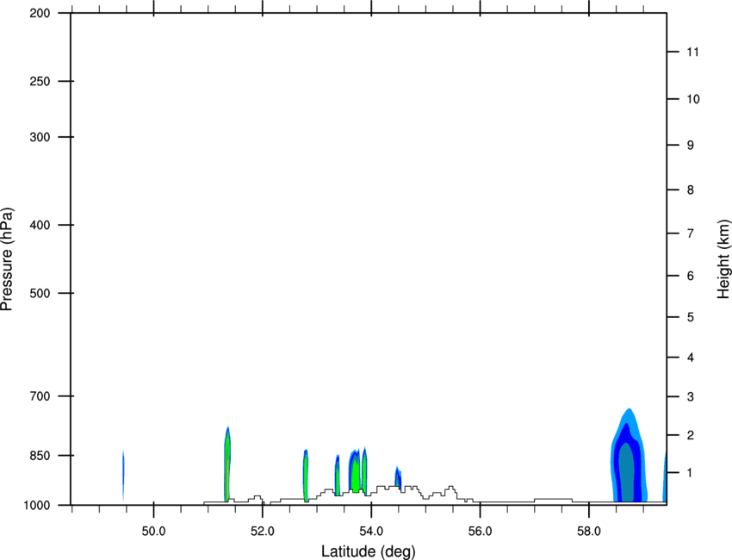Screen dimensions: 732x560
Task: Click the 'Latitude (deg)' axis title
Action: click(368, 551)
